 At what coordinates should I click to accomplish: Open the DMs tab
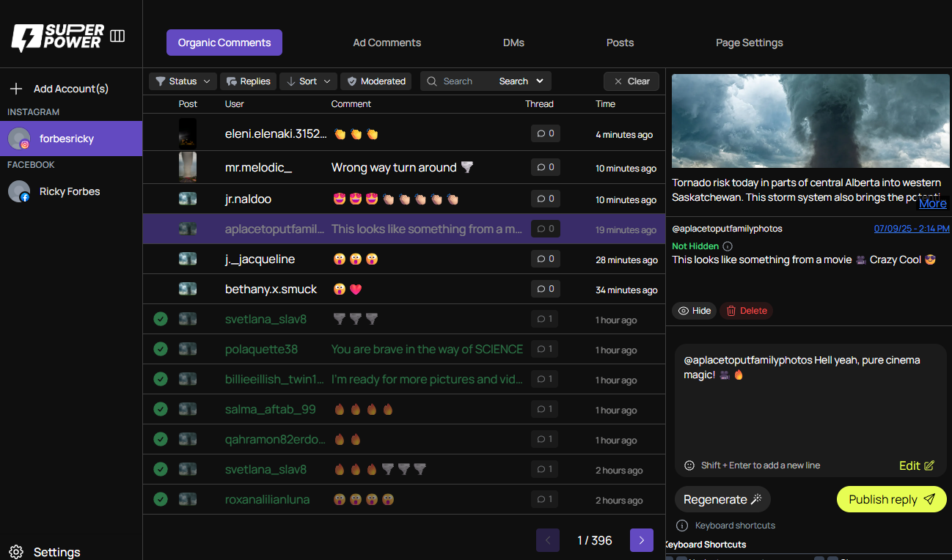coord(514,43)
